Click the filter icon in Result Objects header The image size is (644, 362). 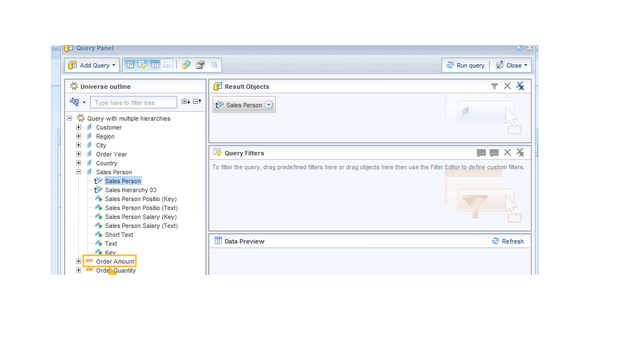point(494,86)
